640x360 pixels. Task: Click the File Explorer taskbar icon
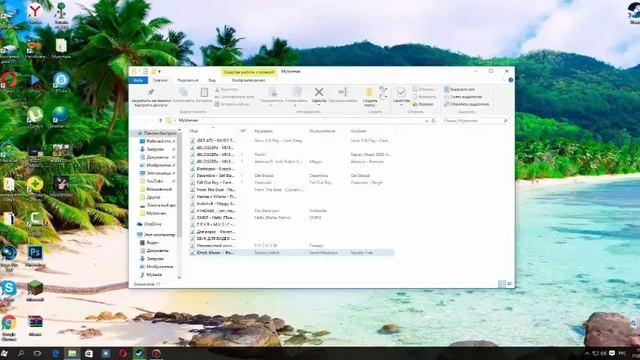(72, 353)
